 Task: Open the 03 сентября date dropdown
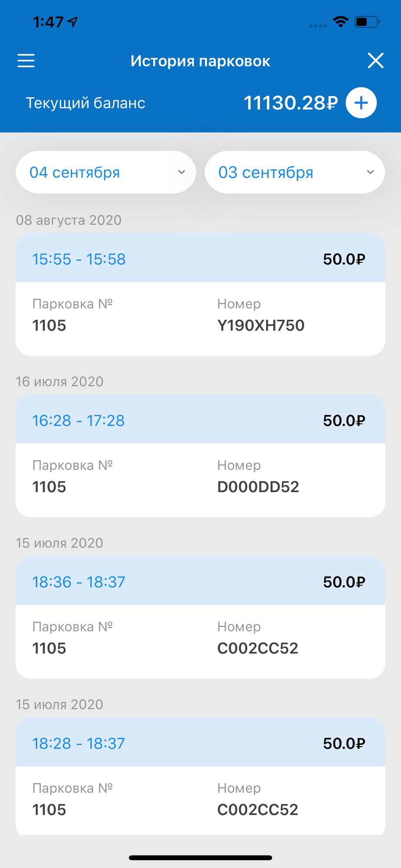(x=295, y=172)
